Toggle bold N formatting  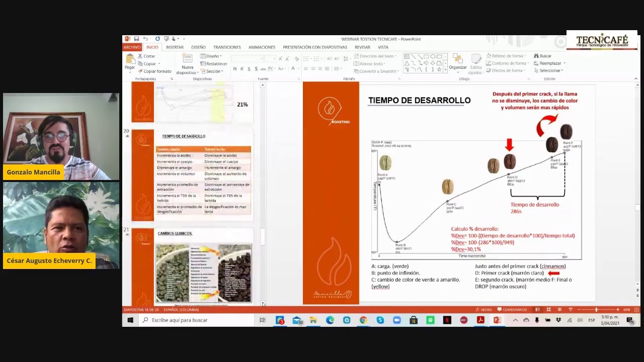[x=234, y=69]
